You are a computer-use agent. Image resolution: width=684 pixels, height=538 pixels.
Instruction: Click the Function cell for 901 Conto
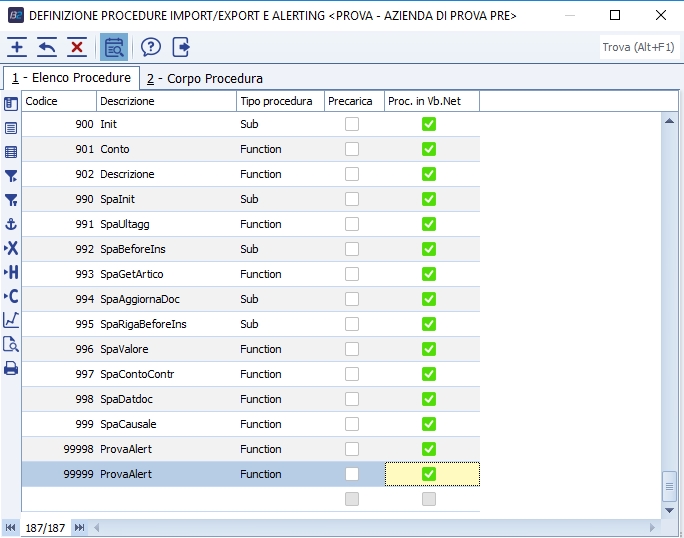click(x=280, y=149)
